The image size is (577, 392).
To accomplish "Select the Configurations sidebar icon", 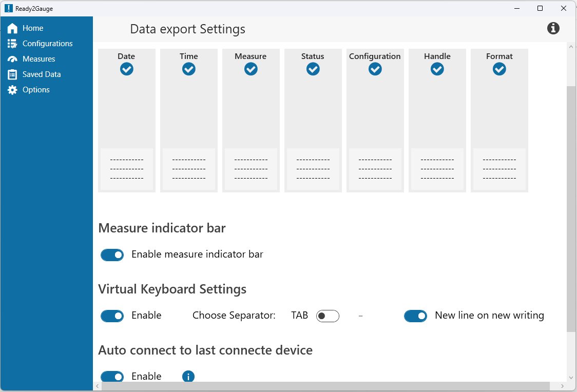I will [x=11, y=44].
